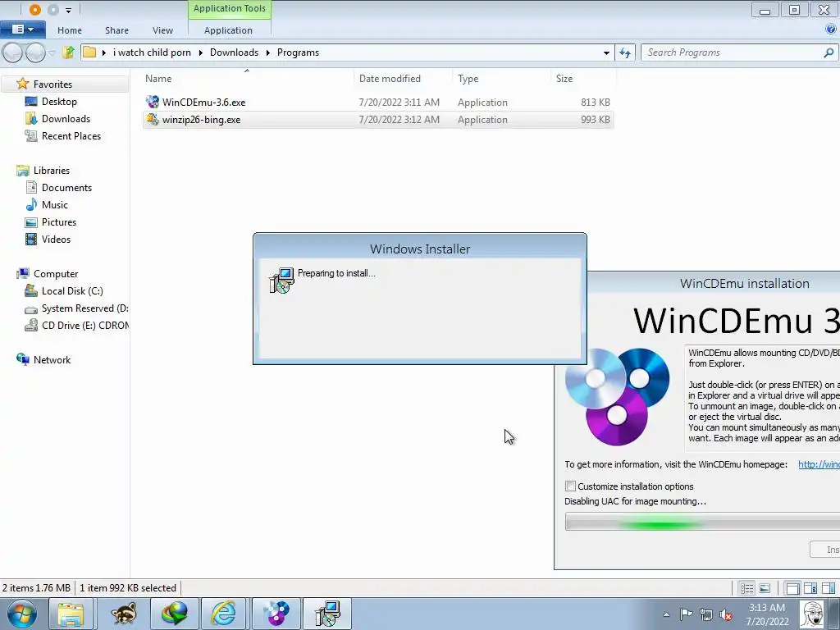The width and height of the screenshot is (840, 630).
Task: Refresh the Programs folder
Action: point(624,52)
